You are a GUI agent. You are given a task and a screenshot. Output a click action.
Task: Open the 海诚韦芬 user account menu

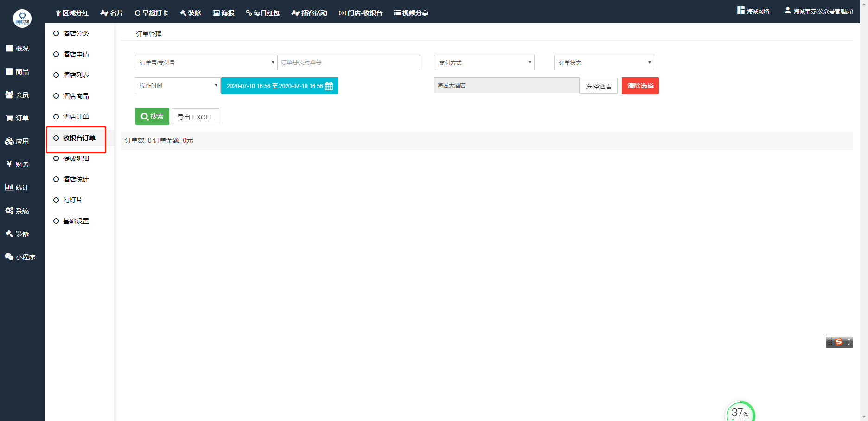(x=819, y=11)
